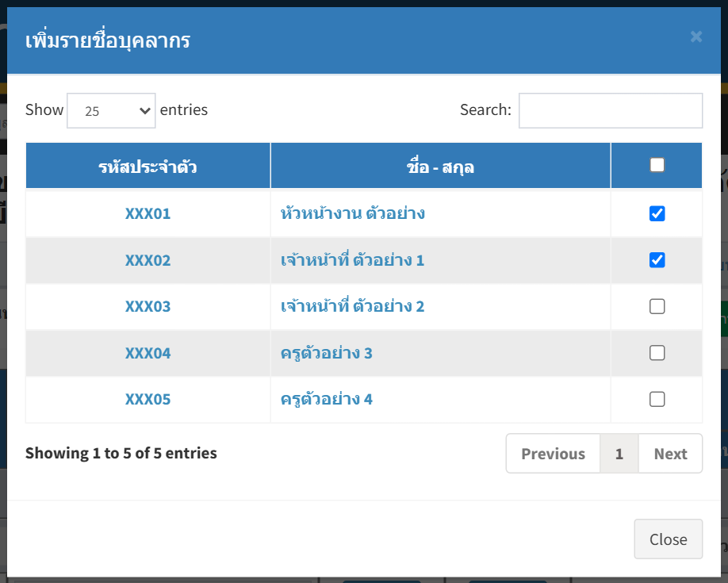Click the XXX05 ID cell
This screenshot has width=728, height=583.
tap(148, 399)
